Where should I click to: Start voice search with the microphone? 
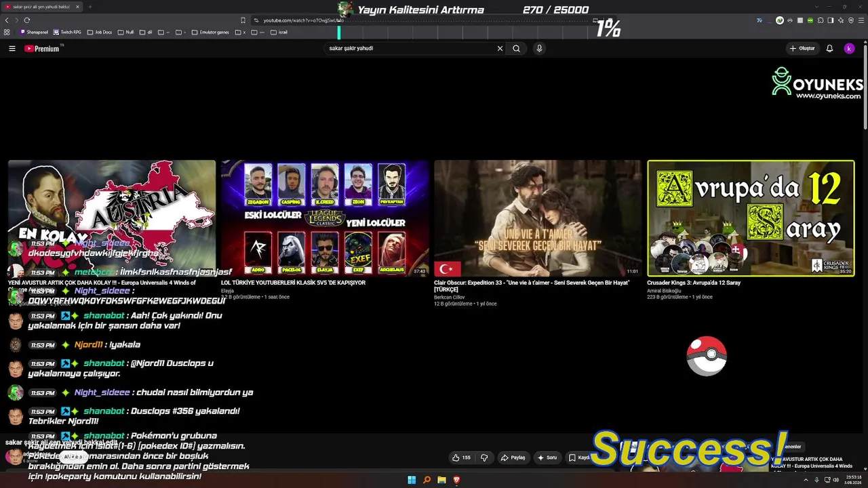coord(539,49)
